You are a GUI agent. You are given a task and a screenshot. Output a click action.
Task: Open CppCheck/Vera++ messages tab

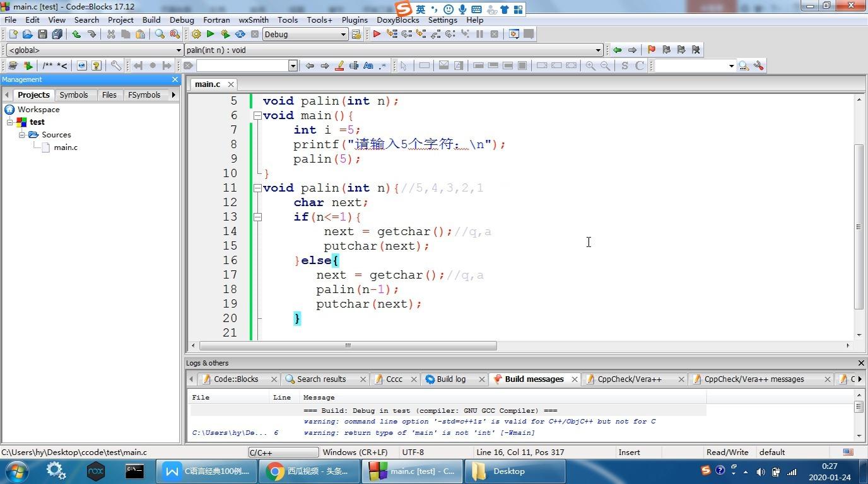pyautogui.click(x=754, y=379)
